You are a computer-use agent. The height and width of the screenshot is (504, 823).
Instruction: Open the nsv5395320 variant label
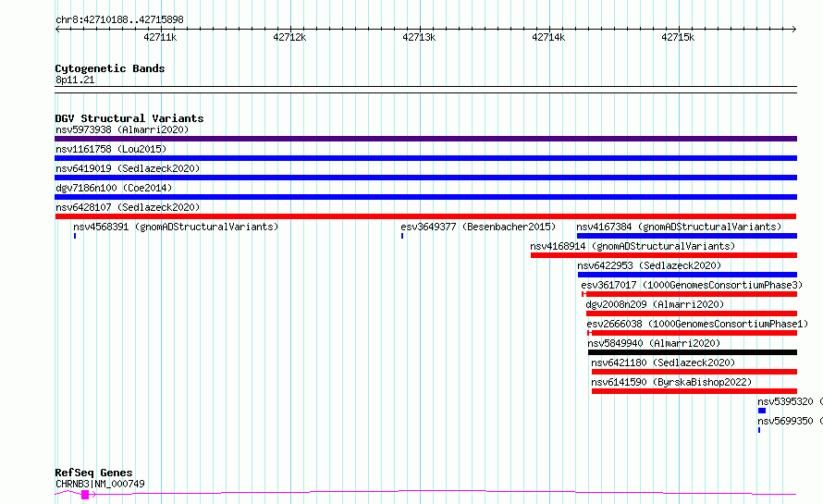790,401
